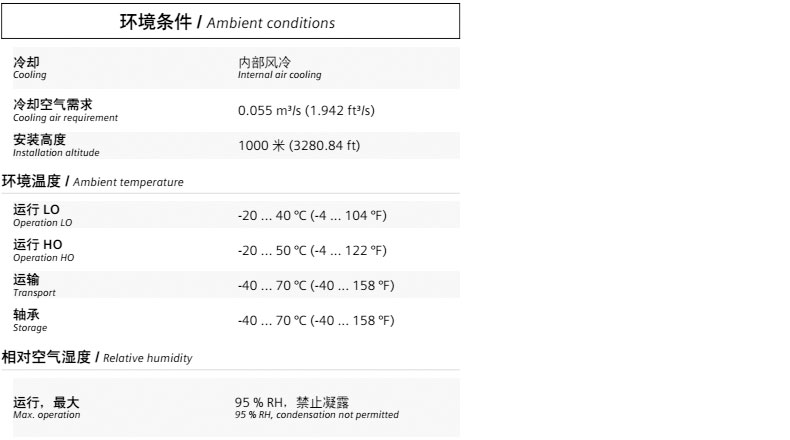Click the 相对空气湿度 Relative humidity heading
Screen dimensions: 790x440
[96, 357]
